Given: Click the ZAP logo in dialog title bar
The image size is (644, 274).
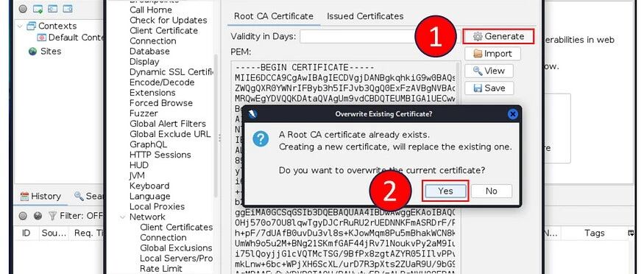Looking at the screenshot, I should [252, 113].
